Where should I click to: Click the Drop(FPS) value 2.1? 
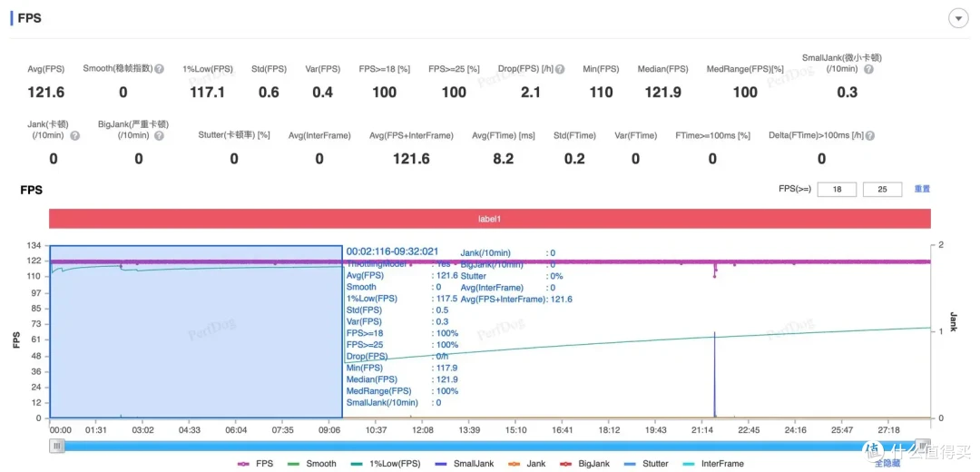click(x=530, y=93)
